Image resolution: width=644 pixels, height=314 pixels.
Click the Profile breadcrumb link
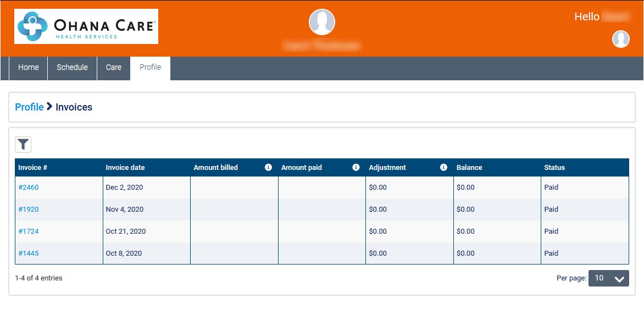pos(29,107)
